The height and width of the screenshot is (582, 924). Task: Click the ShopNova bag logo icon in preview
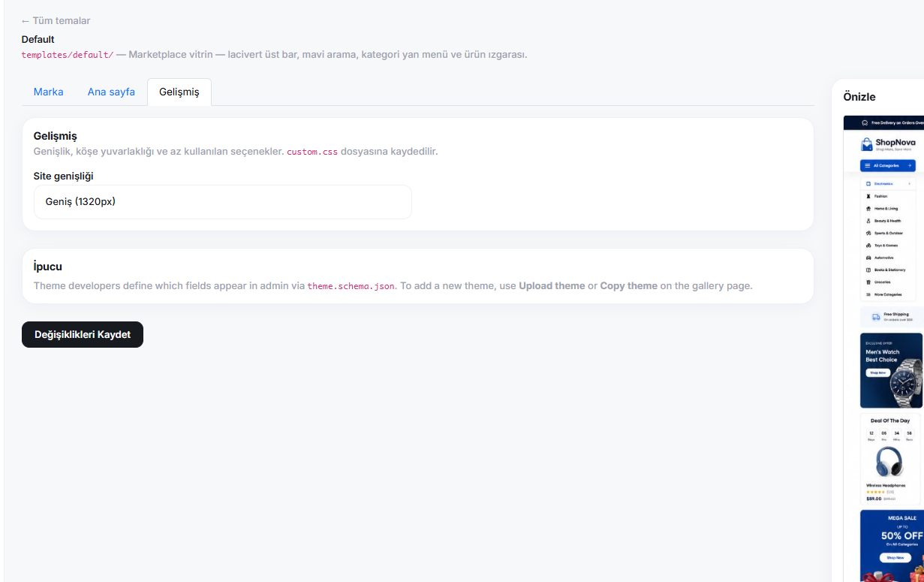tap(867, 144)
